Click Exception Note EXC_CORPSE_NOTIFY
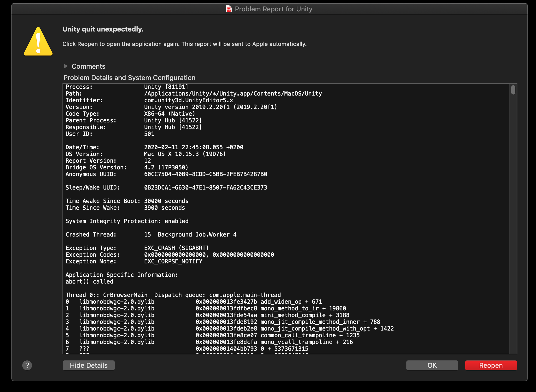 click(134, 261)
